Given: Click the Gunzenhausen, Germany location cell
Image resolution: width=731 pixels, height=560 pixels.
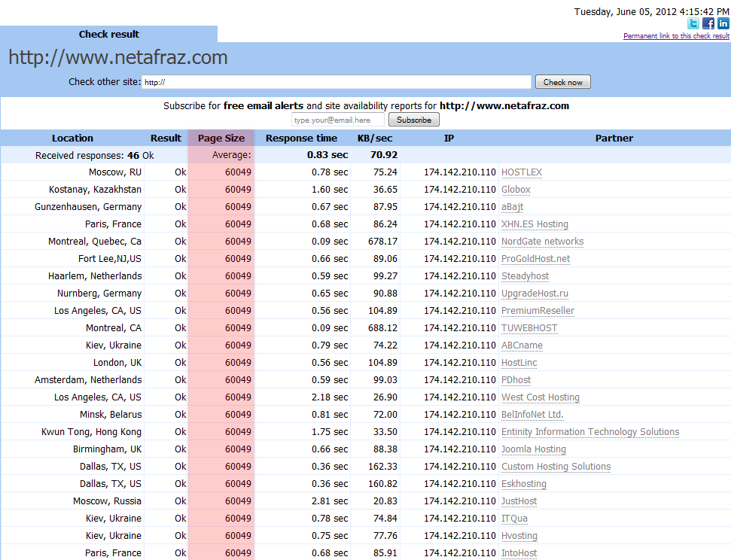Looking at the screenshot, I should pos(87,206).
